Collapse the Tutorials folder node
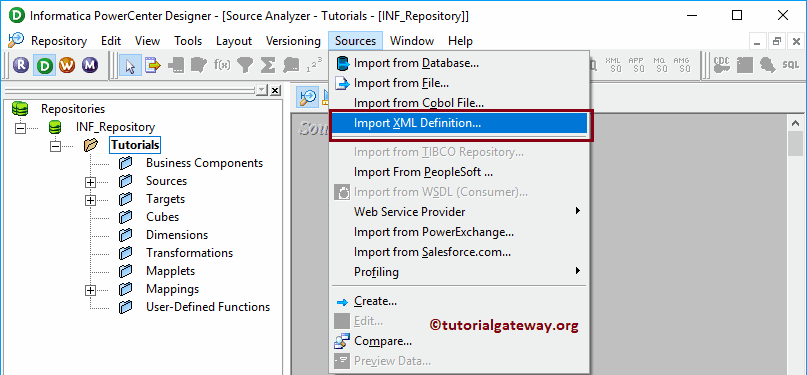Viewport: 807px width, 375px height. tap(55, 146)
